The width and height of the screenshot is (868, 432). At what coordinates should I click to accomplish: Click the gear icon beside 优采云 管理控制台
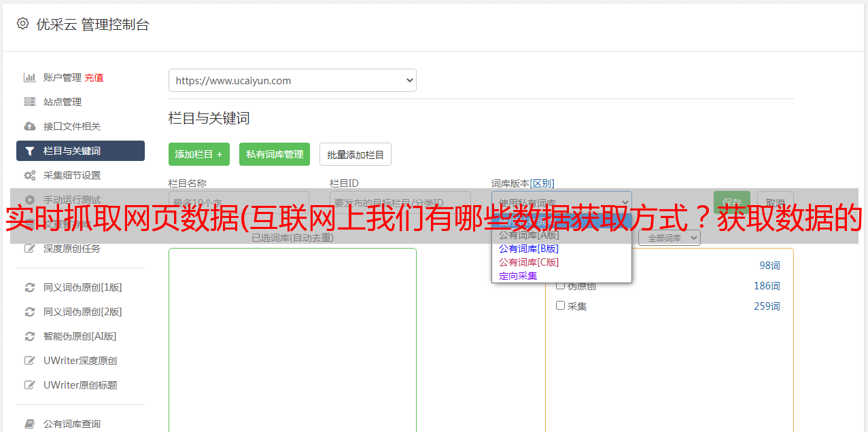click(x=22, y=24)
